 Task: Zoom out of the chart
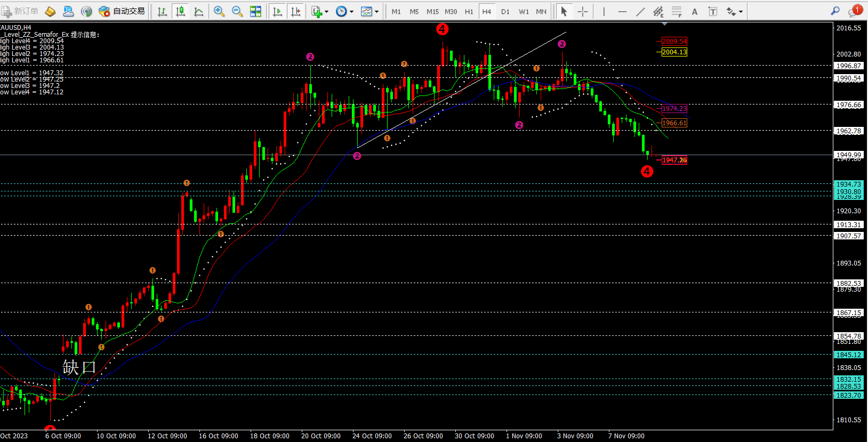coord(237,11)
